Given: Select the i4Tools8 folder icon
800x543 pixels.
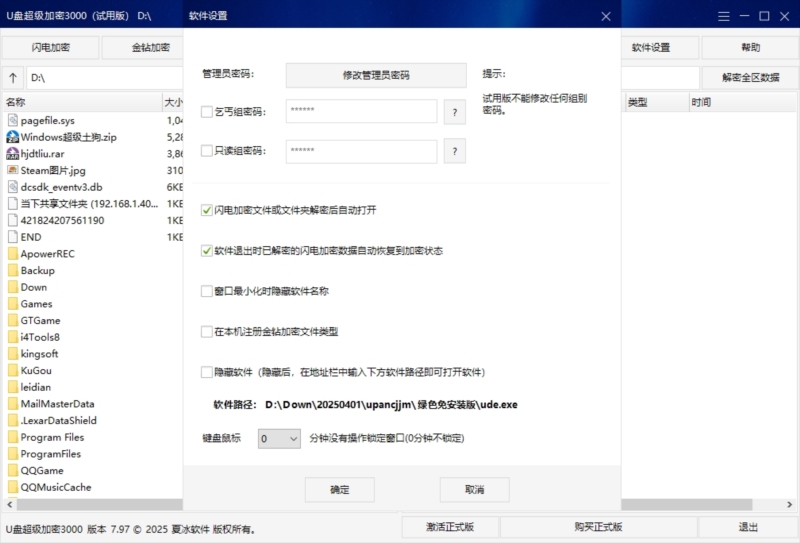Looking at the screenshot, I should pyautogui.click(x=13, y=337).
